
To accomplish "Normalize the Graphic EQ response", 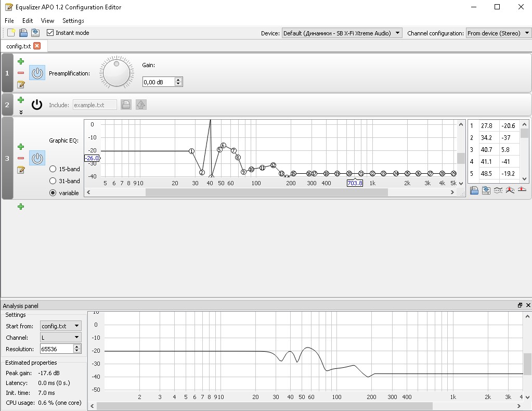I will point(510,190).
